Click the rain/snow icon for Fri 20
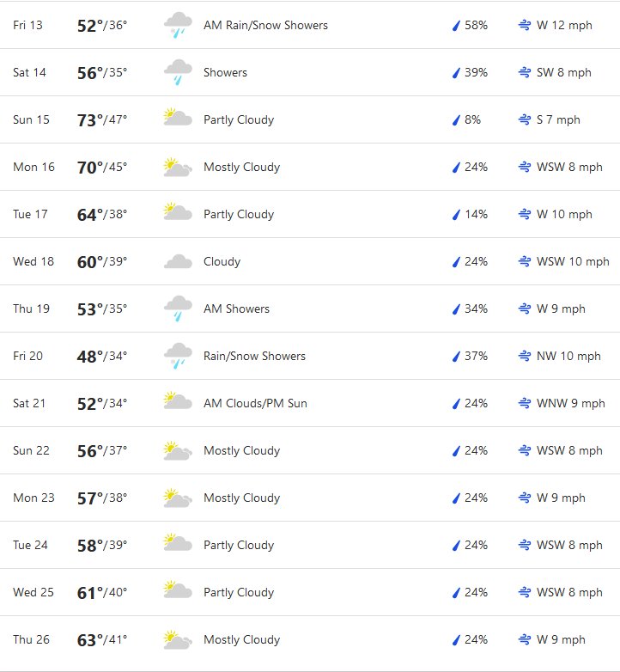 [x=178, y=356]
